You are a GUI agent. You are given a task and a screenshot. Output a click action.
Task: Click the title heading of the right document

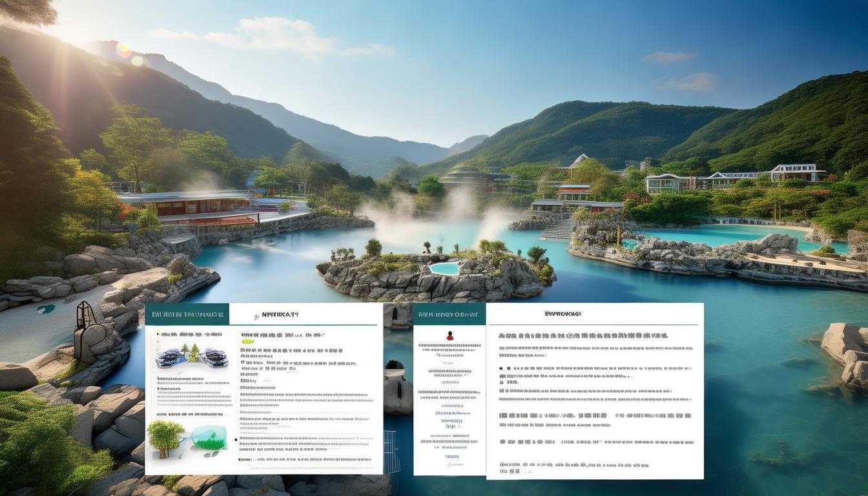pyautogui.click(x=563, y=314)
